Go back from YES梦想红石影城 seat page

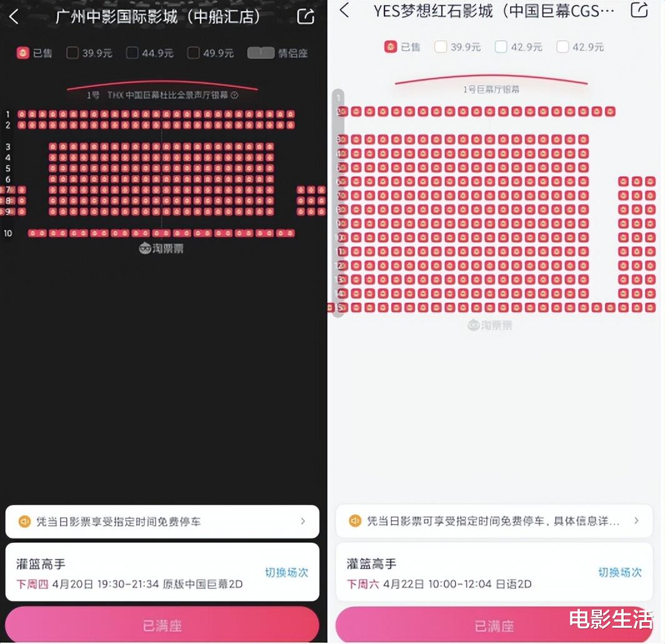(344, 10)
